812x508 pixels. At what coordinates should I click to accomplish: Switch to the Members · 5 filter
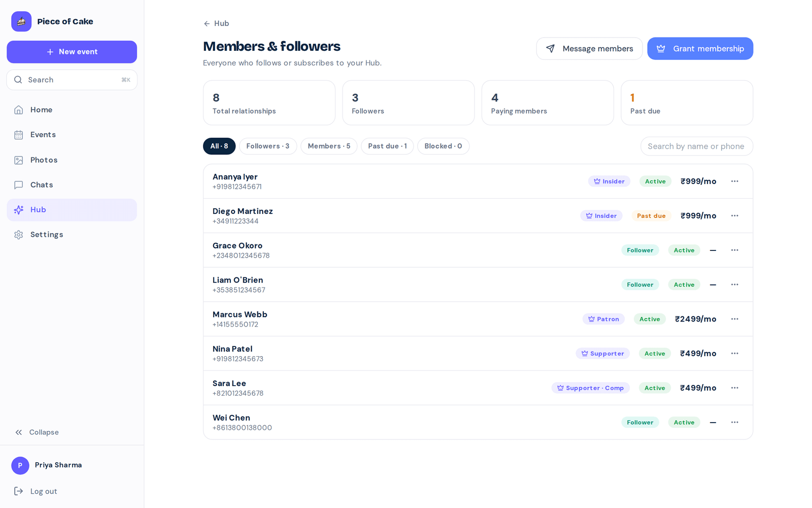tap(329, 146)
